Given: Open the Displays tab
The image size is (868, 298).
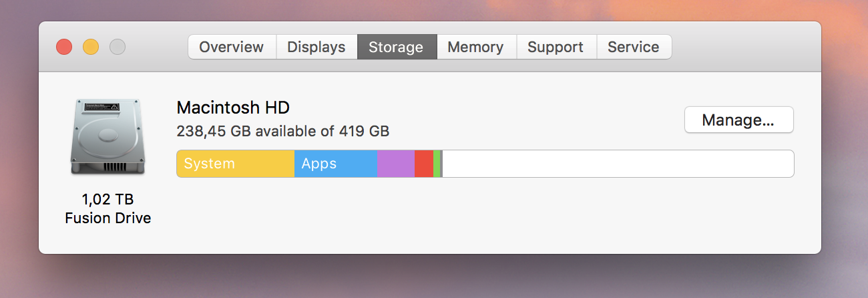Looking at the screenshot, I should click(316, 47).
